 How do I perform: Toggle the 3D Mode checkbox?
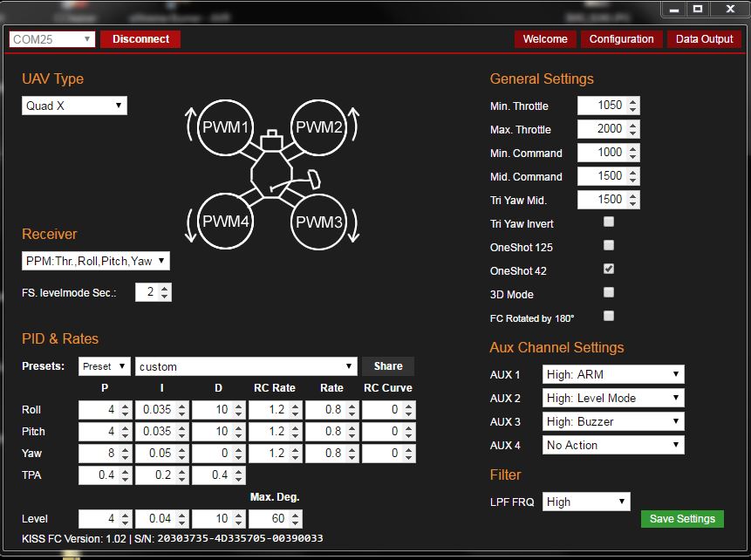609,293
